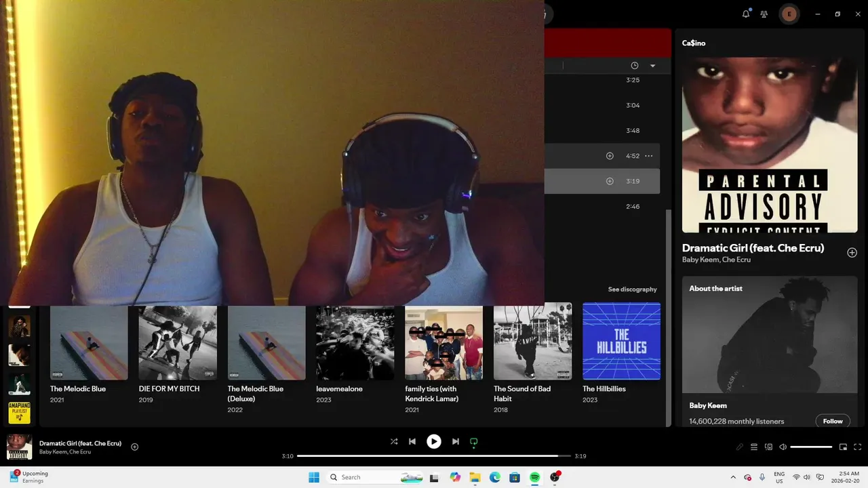Open the profile avatar E menu
The width and height of the screenshot is (868, 488).
point(789,14)
